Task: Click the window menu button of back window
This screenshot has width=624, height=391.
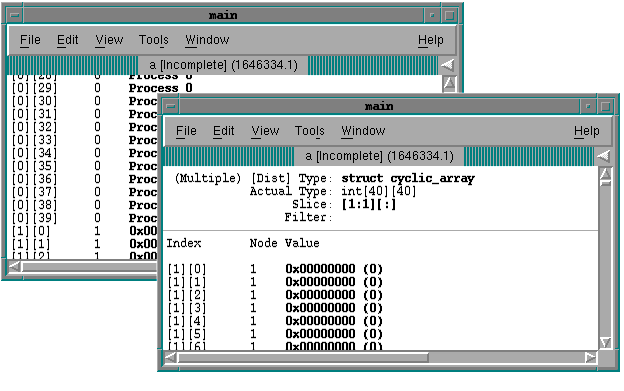Action: (15, 16)
